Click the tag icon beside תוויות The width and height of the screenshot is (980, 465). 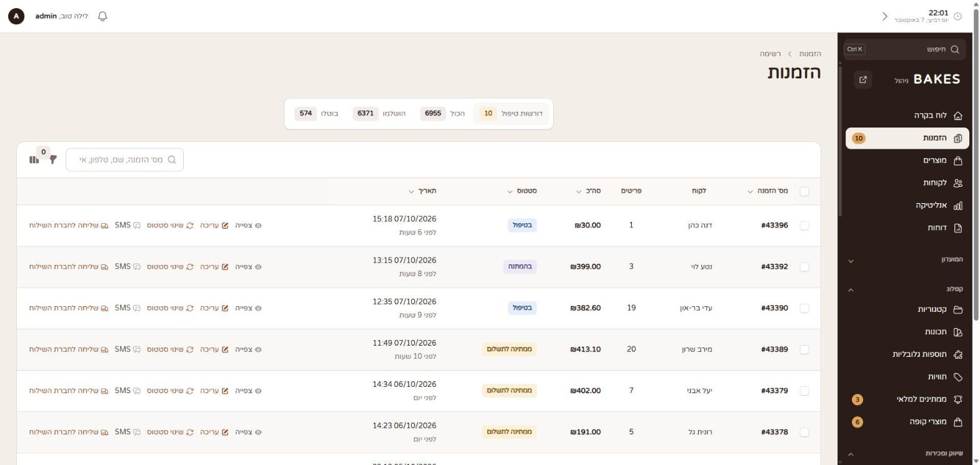pyautogui.click(x=957, y=377)
